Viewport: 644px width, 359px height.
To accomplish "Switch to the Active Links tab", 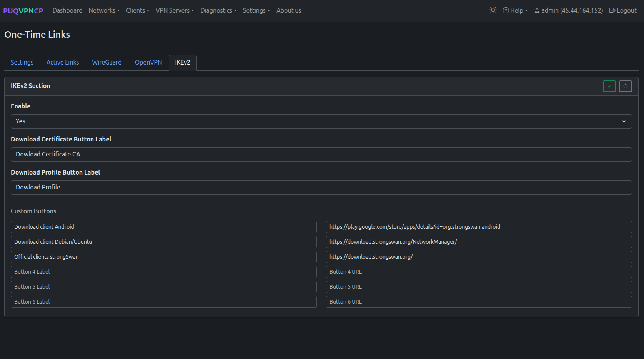I will (x=63, y=62).
